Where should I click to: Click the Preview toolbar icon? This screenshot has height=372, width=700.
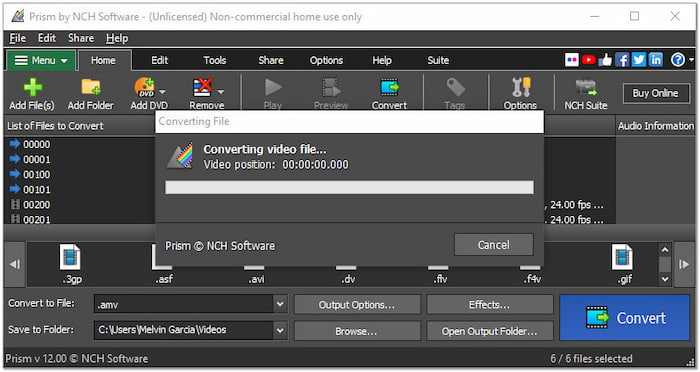pyautogui.click(x=331, y=87)
